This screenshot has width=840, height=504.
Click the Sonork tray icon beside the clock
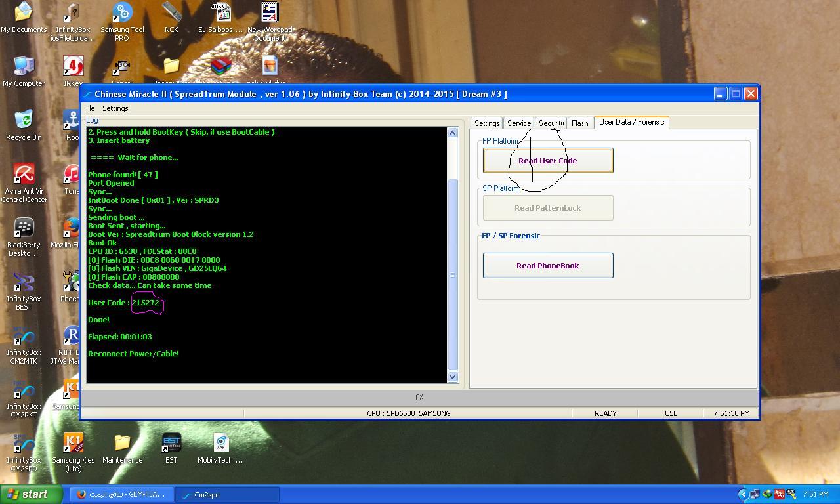[791, 494]
